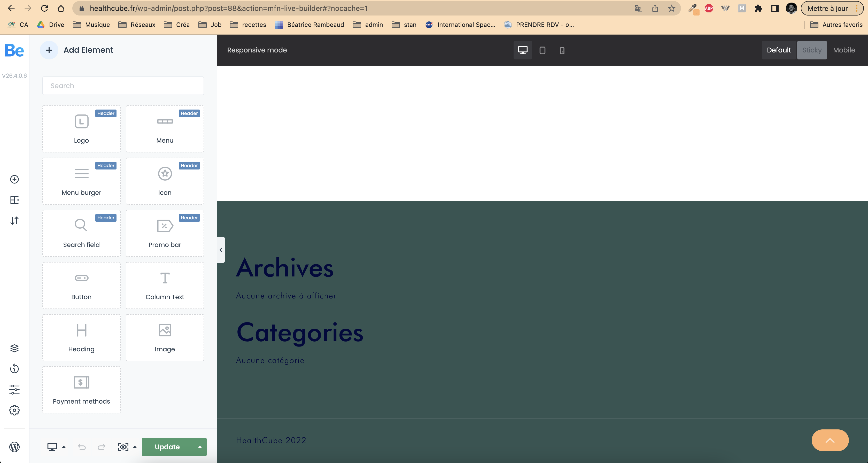Click the export/import arrows icon
Viewport: 868px width, 463px height.
[14, 221]
